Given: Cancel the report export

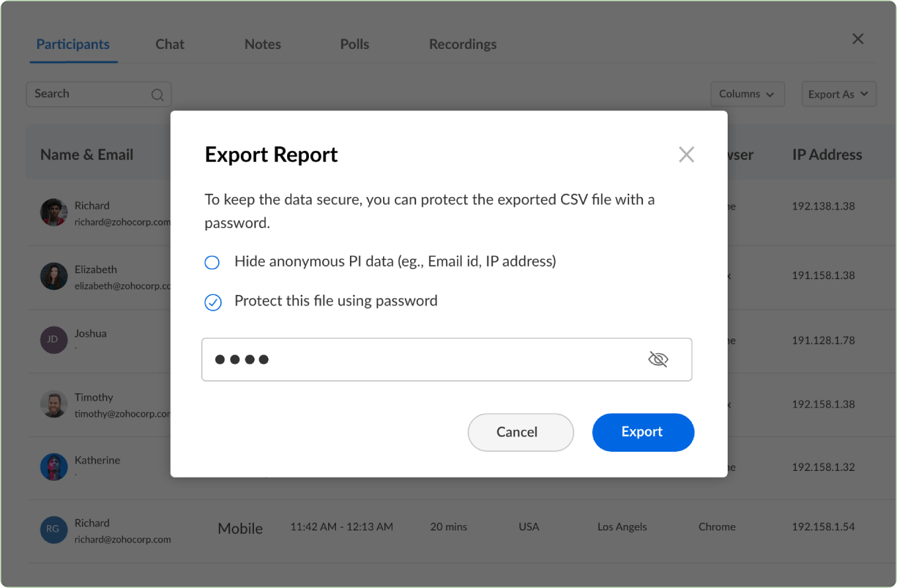Looking at the screenshot, I should point(521,432).
